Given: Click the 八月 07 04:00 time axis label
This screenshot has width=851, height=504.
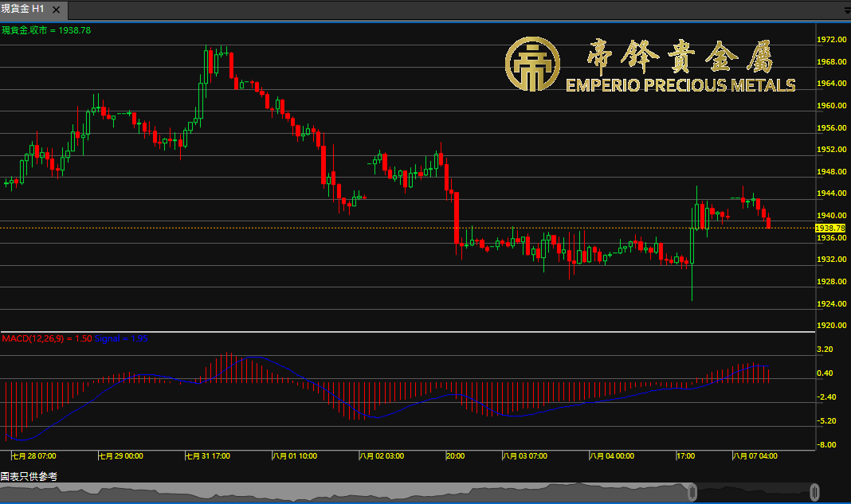Looking at the screenshot, I should [755, 456].
